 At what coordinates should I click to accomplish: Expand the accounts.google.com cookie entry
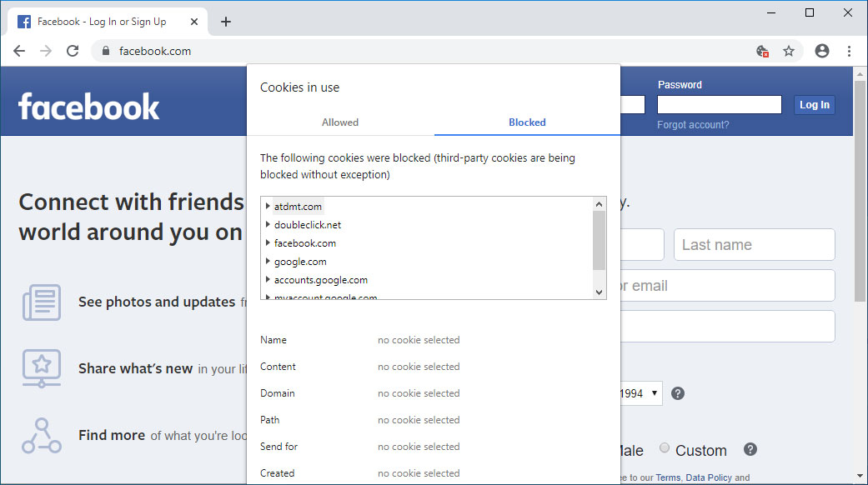pyautogui.click(x=268, y=280)
